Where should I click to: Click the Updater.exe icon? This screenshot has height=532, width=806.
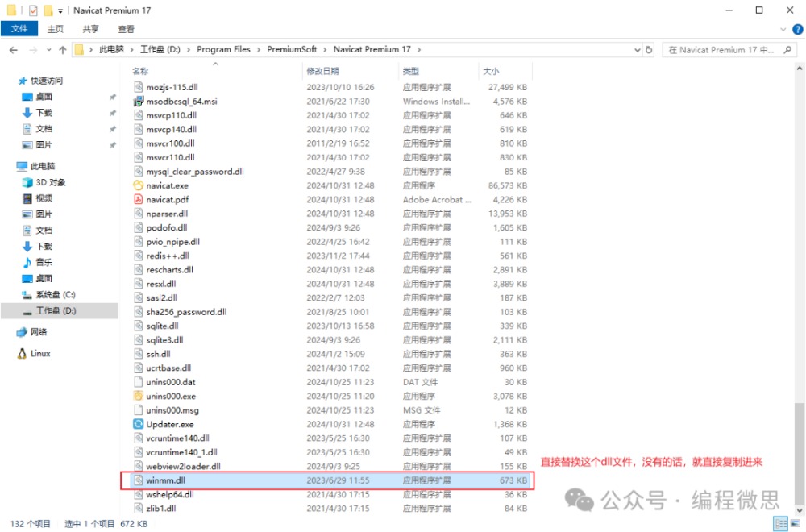tap(138, 424)
